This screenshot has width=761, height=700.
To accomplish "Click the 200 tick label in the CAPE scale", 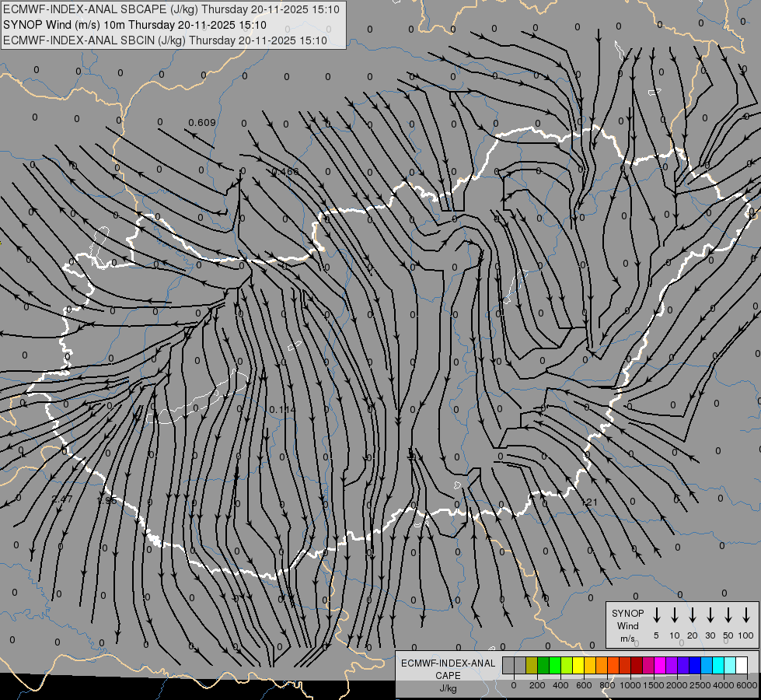I will (537, 685).
